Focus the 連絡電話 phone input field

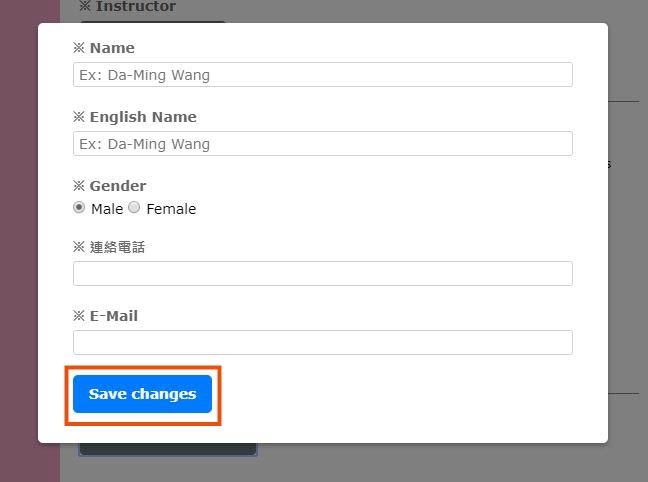tap(322, 273)
